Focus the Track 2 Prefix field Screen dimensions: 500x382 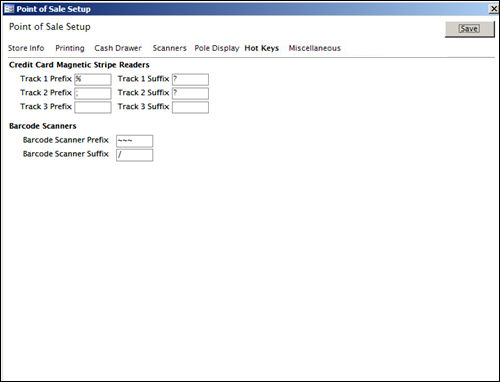pyautogui.click(x=93, y=93)
